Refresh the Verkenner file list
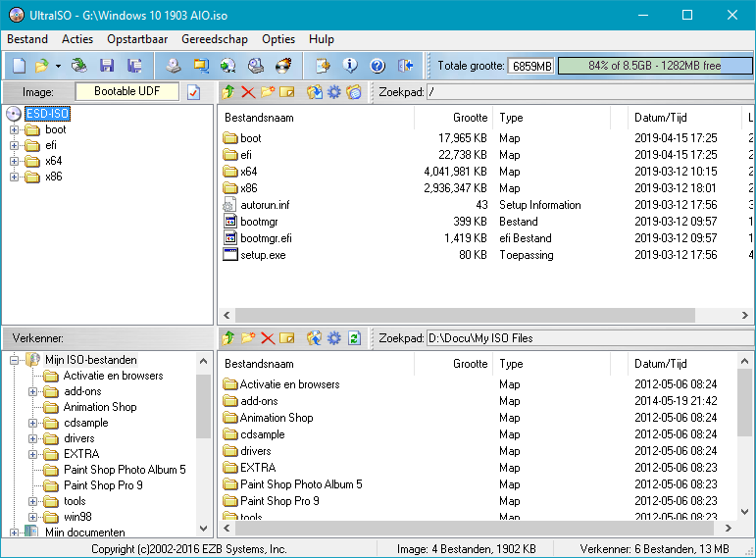This screenshot has width=756, height=558. [354, 338]
